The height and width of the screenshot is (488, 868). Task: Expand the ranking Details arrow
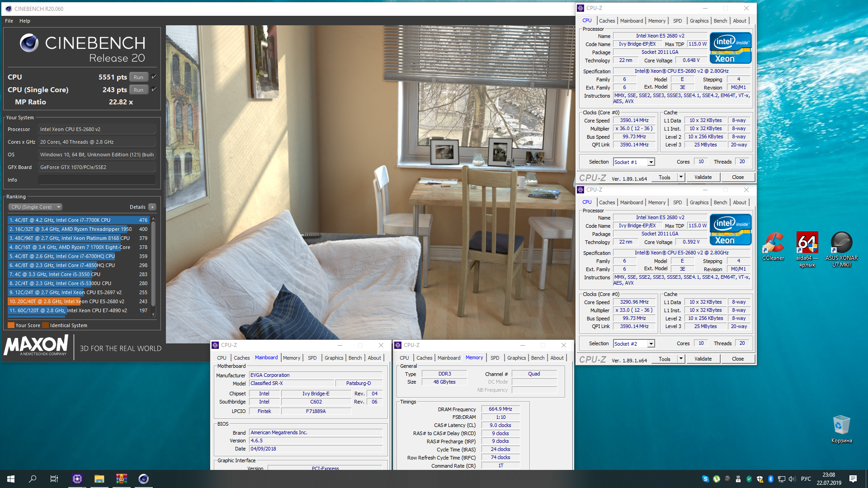coord(152,207)
